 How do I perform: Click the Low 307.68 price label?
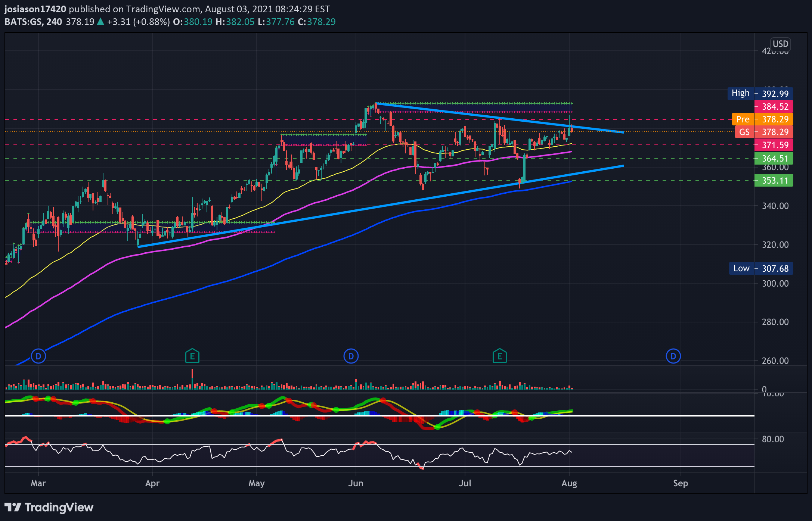(x=761, y=268)
